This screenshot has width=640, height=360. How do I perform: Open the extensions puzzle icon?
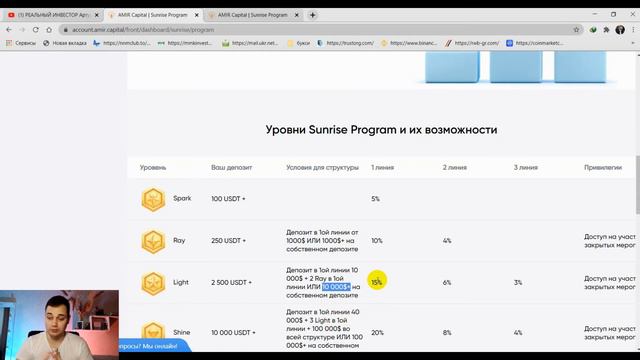click(x=607, y=30)
